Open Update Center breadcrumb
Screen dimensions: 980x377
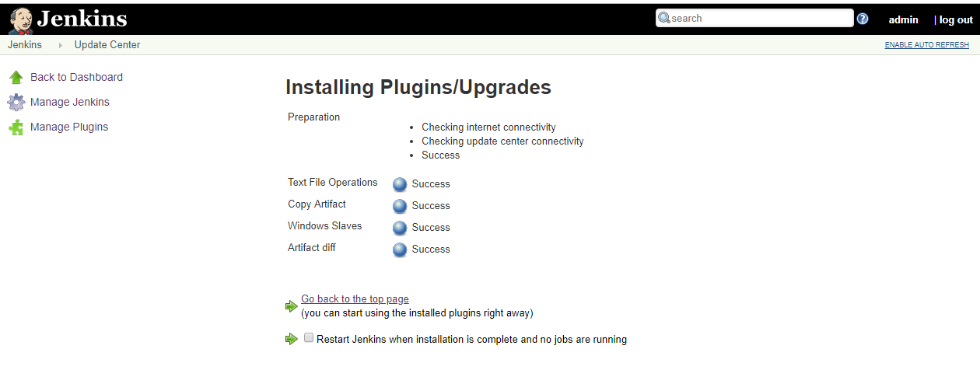pos(107,45)
